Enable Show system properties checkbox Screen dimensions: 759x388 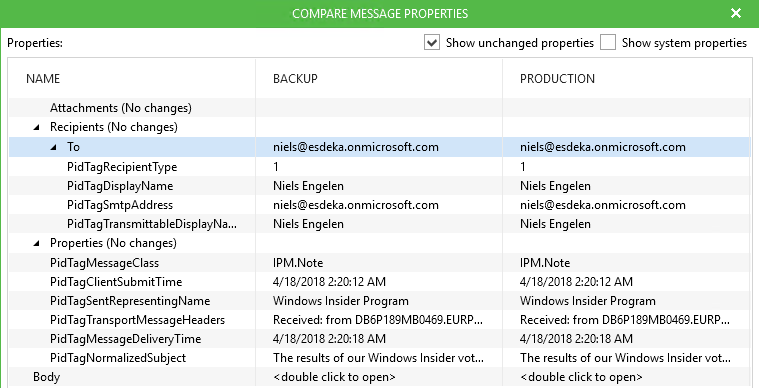[x=607, y=43]
